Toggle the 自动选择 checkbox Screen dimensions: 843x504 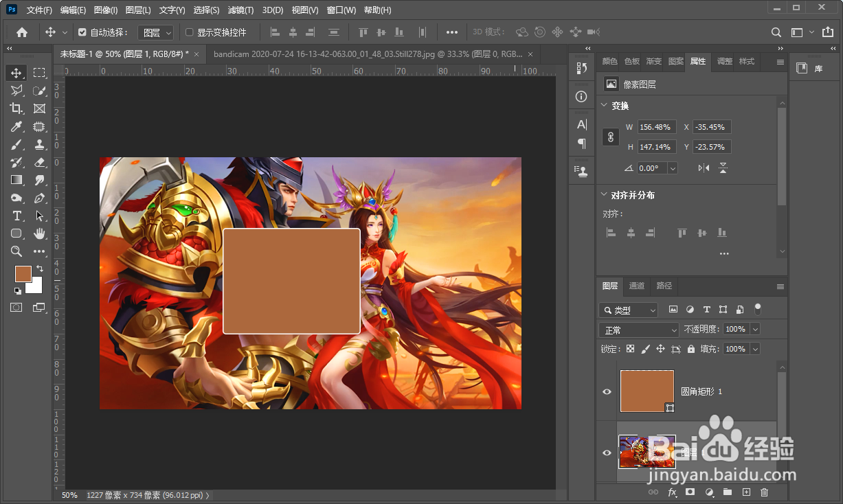[x=82, y=32]
